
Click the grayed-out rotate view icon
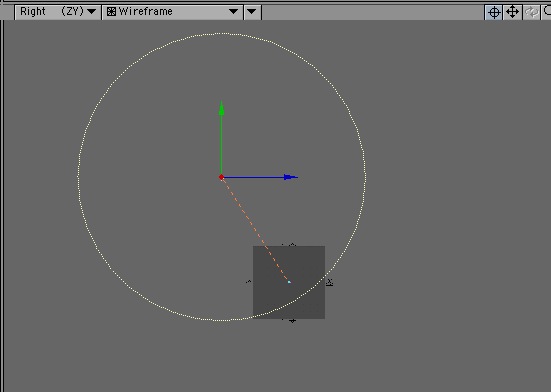coord(531,12)
